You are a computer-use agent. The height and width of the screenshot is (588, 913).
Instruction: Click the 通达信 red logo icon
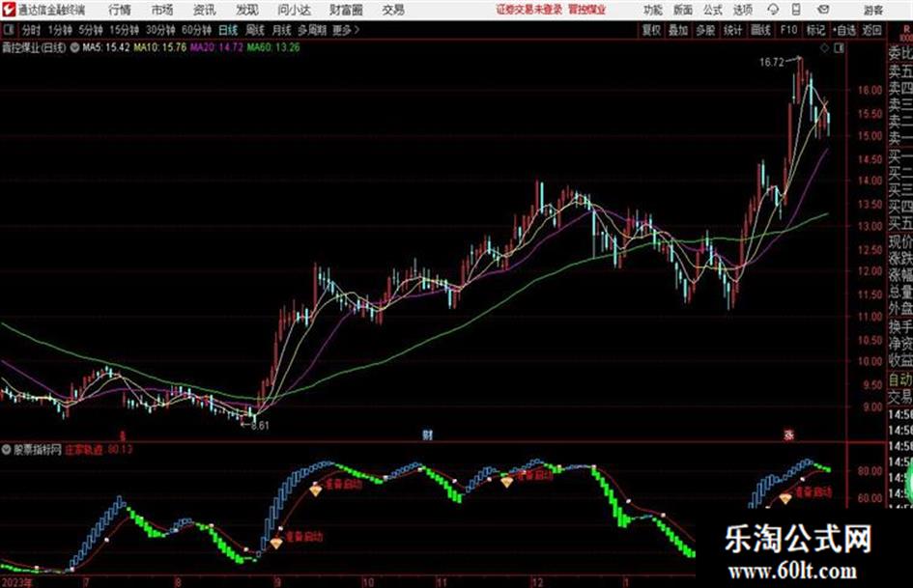point(9,10)
